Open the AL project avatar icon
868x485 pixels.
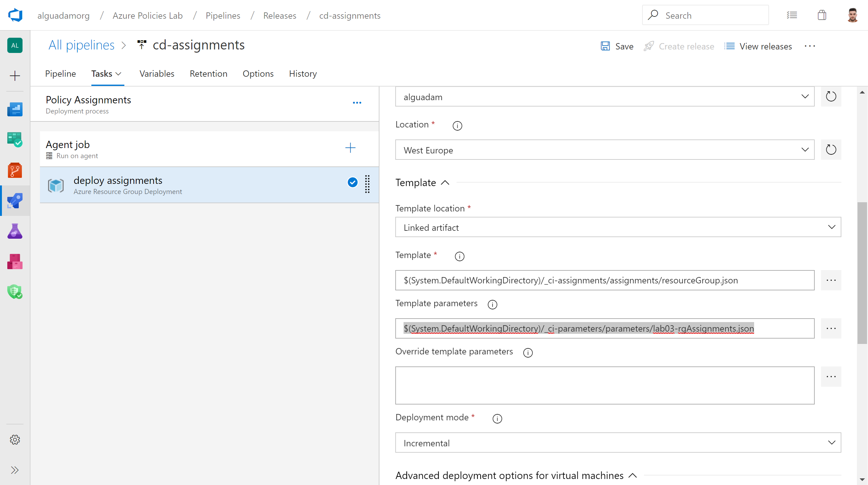click(15, 45)
